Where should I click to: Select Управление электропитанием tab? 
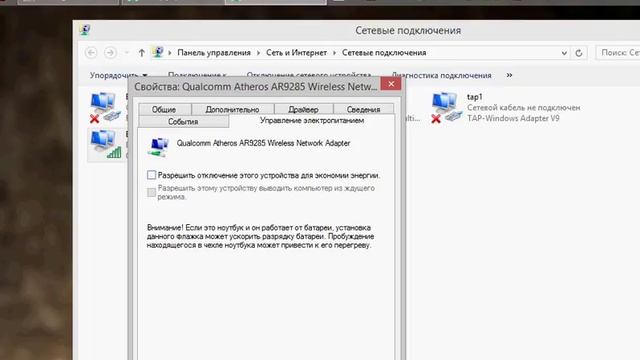coord(312,121)
